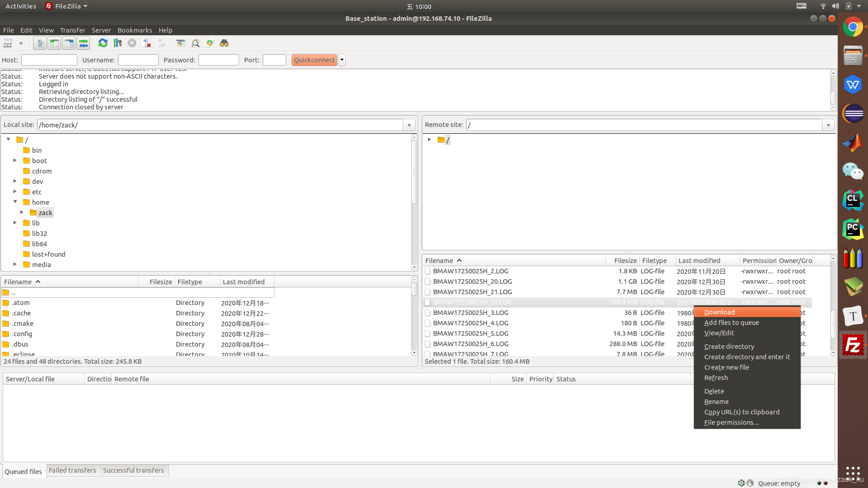The image size is (868, 488).
Task: Switch to Failed transfers tab
Action: [x=72, y=470]
